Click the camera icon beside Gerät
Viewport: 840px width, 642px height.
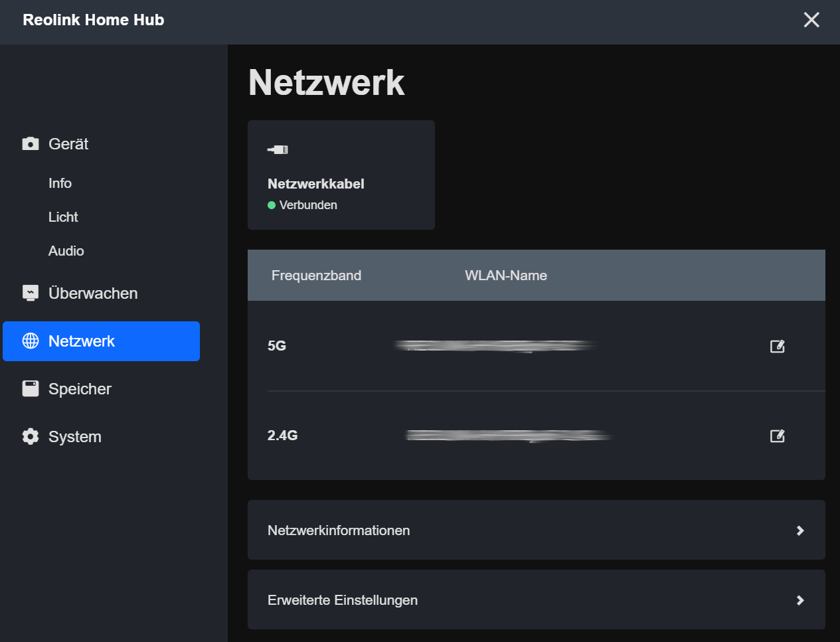(x=31, y=144)
